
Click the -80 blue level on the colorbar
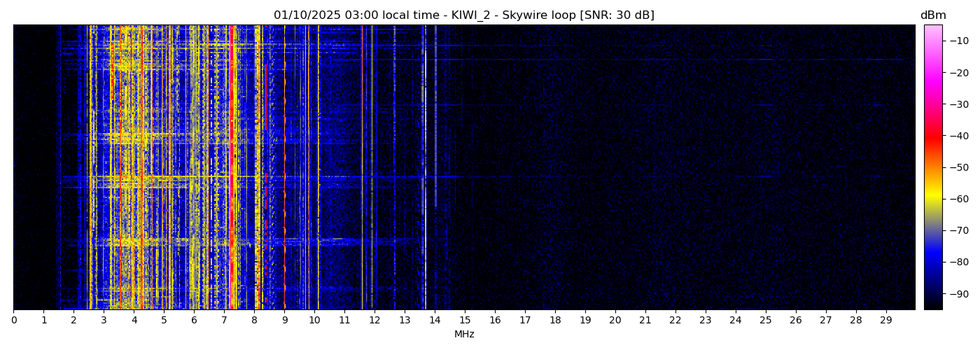933,262
